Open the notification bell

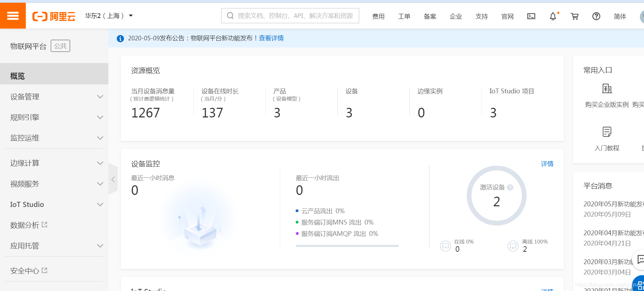click(x=553, y=16)
